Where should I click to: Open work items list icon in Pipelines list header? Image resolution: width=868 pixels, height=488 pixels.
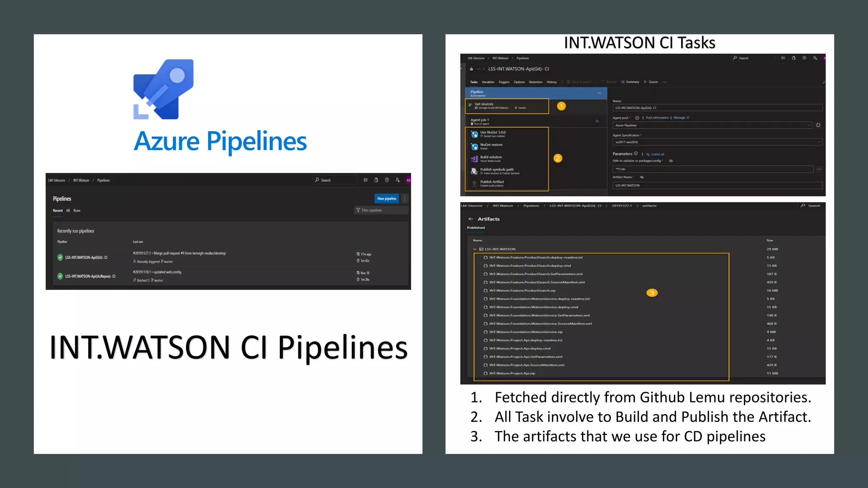[365, 180]
